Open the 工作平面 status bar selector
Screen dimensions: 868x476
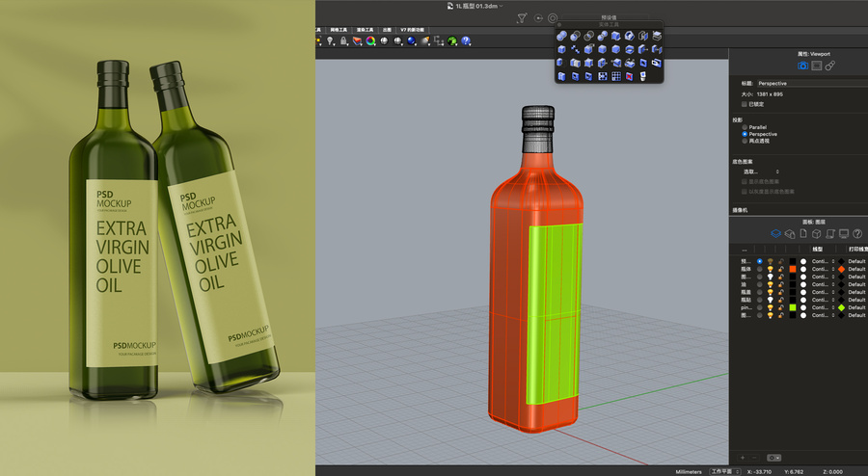coord(725,471)
